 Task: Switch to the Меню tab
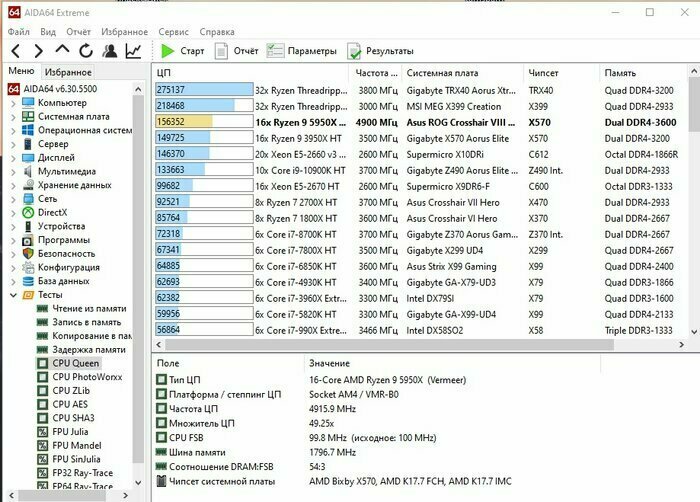[21, 71]
